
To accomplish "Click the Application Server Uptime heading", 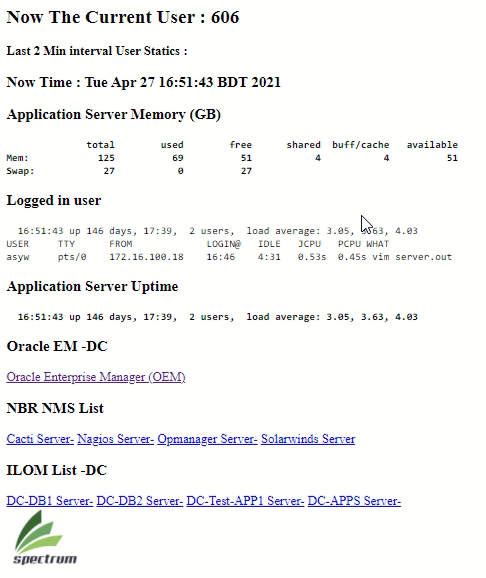I will click(92, 286).
